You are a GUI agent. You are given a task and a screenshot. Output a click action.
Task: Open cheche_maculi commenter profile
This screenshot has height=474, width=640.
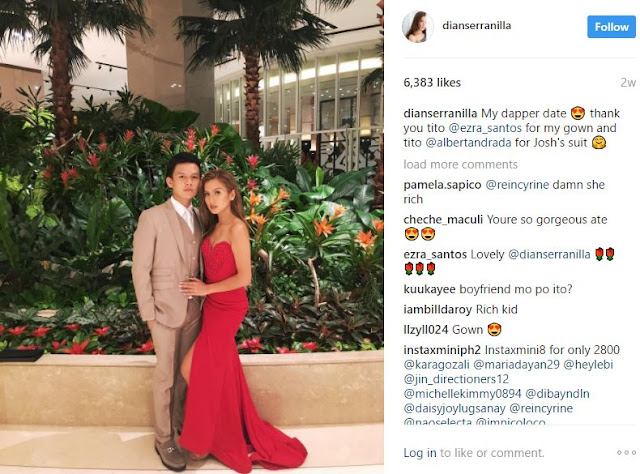click(x=443, y=219)
